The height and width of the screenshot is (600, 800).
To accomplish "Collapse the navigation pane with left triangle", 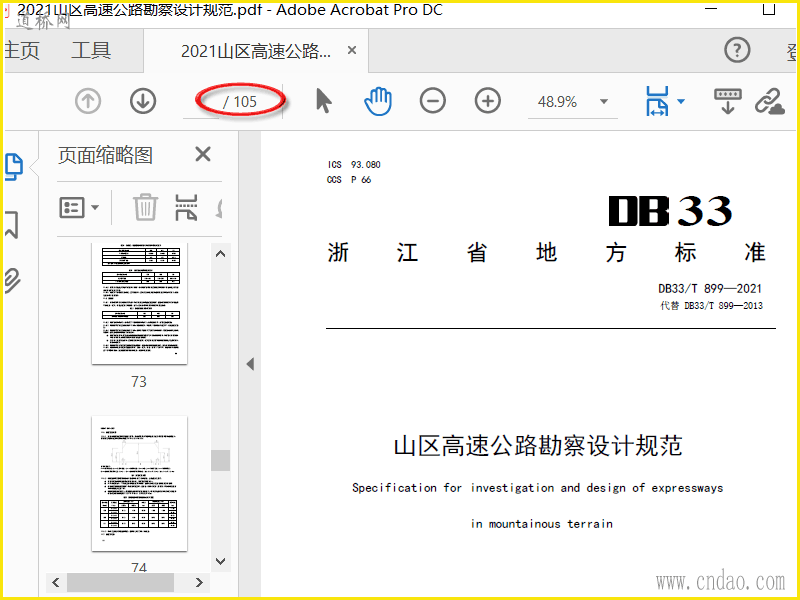I will pyautogui.click(x=250, y=364).
